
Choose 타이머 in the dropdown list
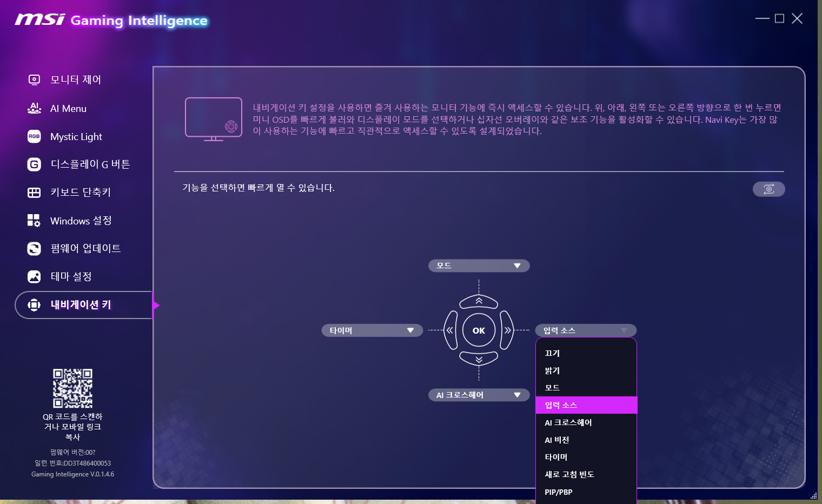point(586,457)
